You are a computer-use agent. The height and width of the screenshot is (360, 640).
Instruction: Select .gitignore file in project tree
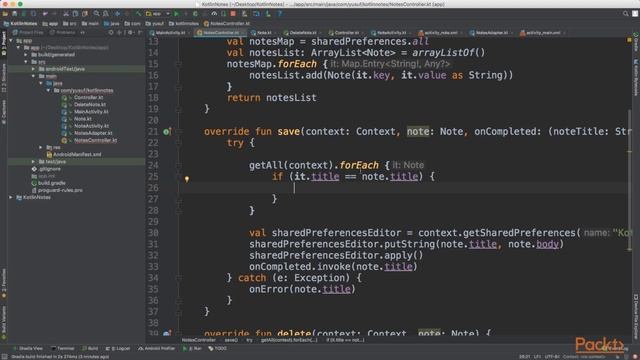(49, 169)
